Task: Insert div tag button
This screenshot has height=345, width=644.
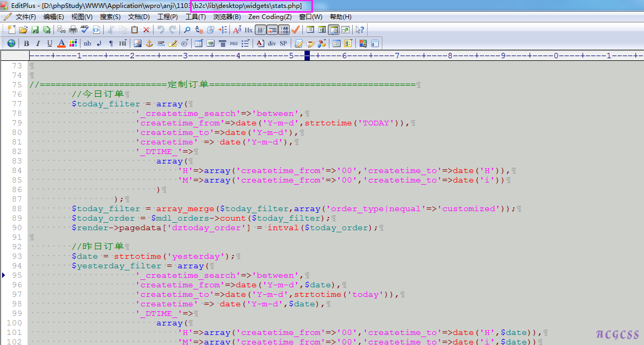Action: coord(272,43)
